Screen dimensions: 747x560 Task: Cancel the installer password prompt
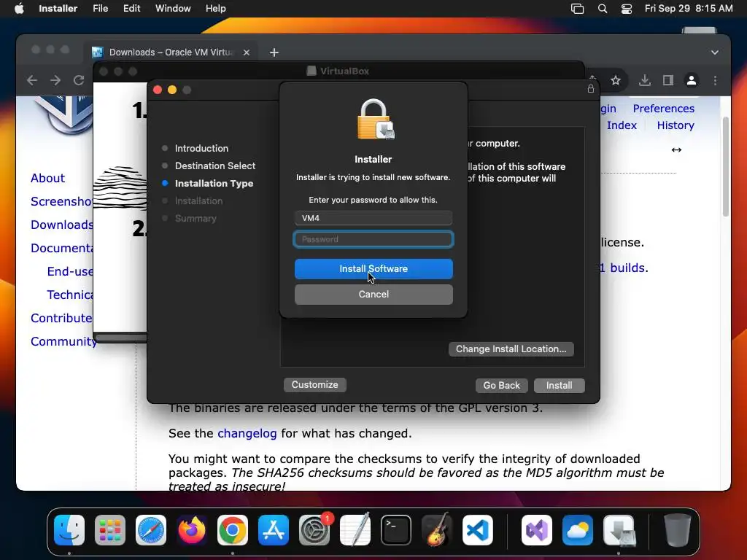click(373, 295)
